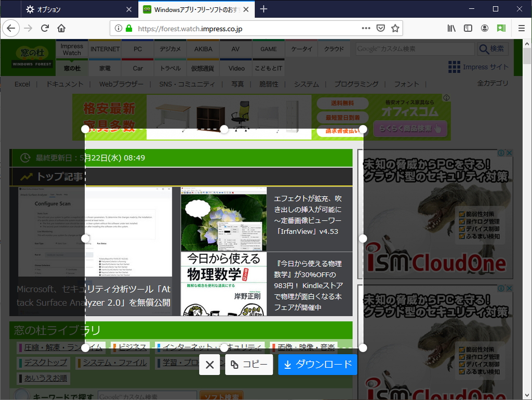Open the Firefox main hamburger menu
This screenshot has height=400, width=532.
point(521,28)
